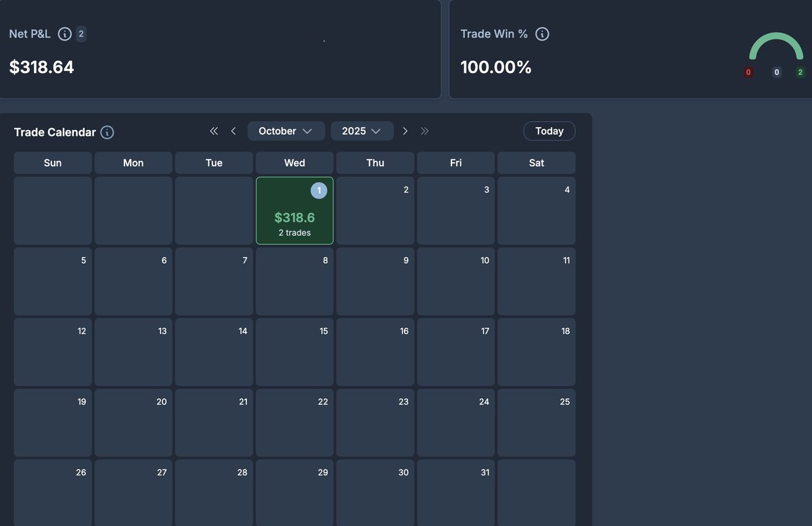812x526 pixels.
Task: Click the Tue column header
Action: (214, 163)
